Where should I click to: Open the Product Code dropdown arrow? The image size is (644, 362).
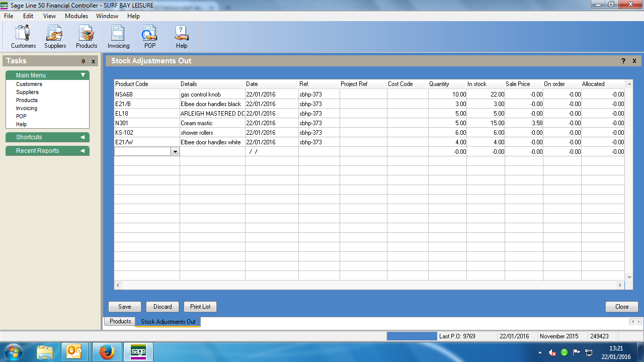(175, 151)
